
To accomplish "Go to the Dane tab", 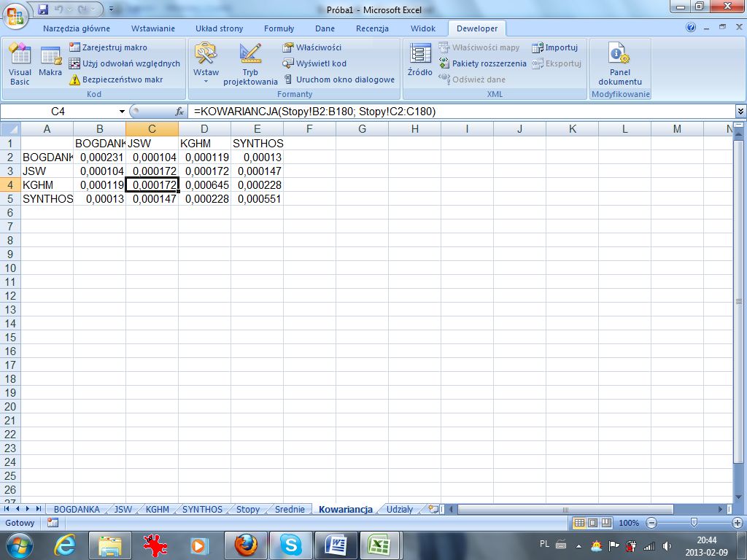I will (325, 28).
